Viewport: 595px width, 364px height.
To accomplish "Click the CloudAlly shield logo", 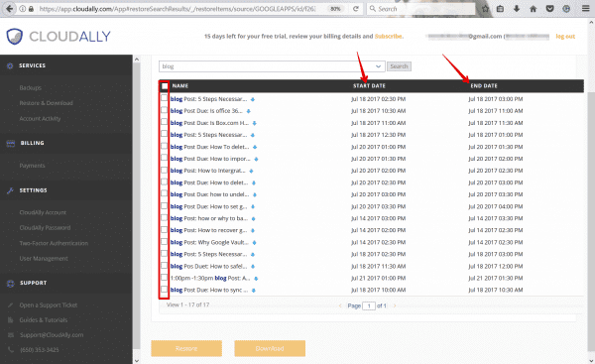I will (x=15, y=37).
